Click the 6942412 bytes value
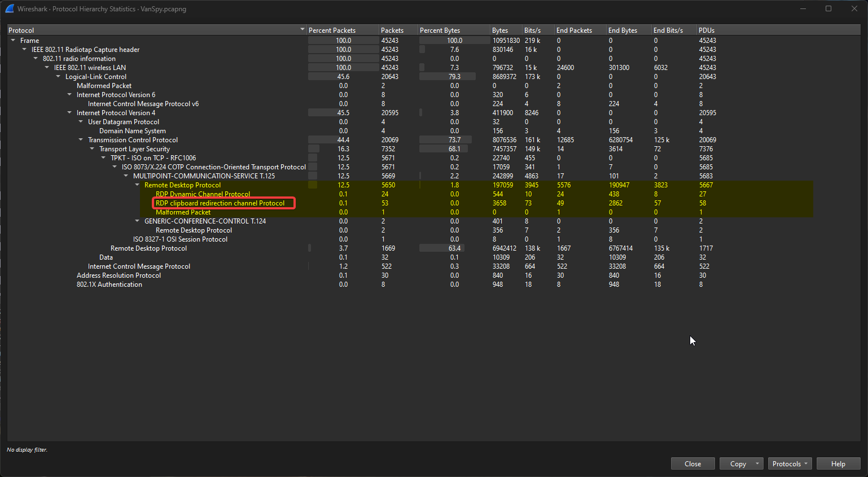This screenshot has width=868, height=477. (505, 248)
